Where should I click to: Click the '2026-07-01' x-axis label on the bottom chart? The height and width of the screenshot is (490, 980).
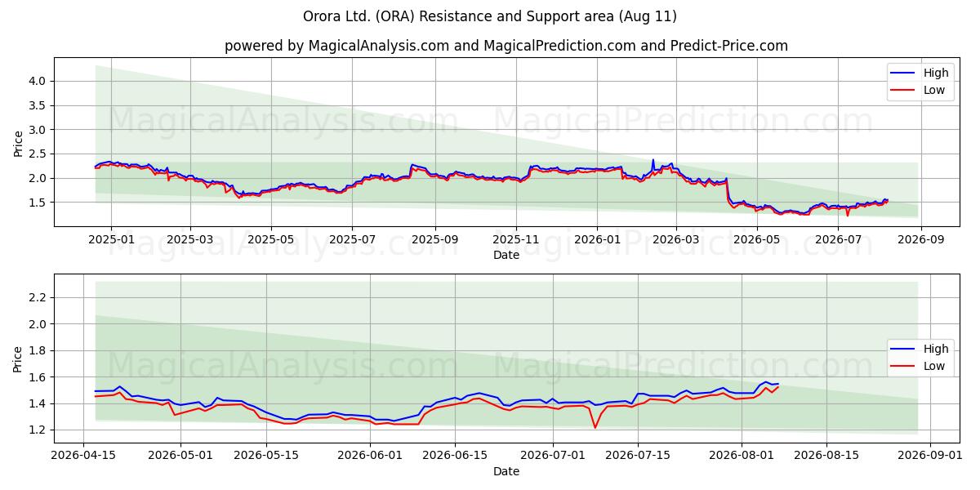coord(553,457)
